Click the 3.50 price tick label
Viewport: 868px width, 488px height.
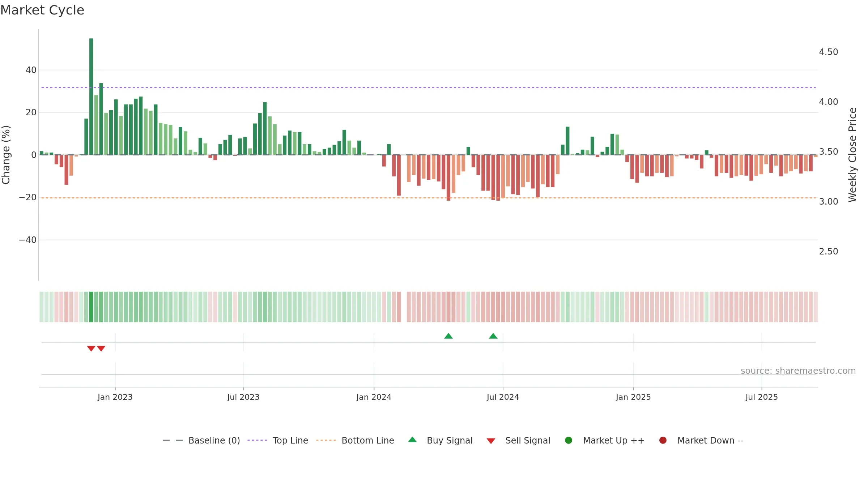coord(829,152)
